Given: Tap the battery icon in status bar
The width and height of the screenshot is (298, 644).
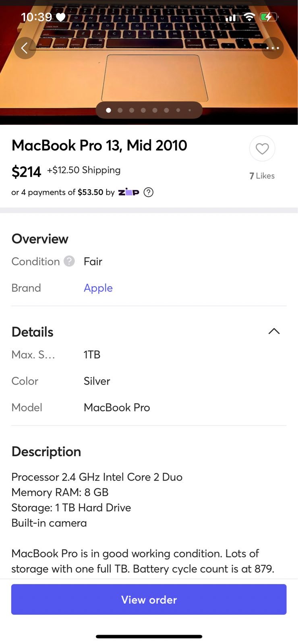Looking at the screenshot, I should click(269, 17).
